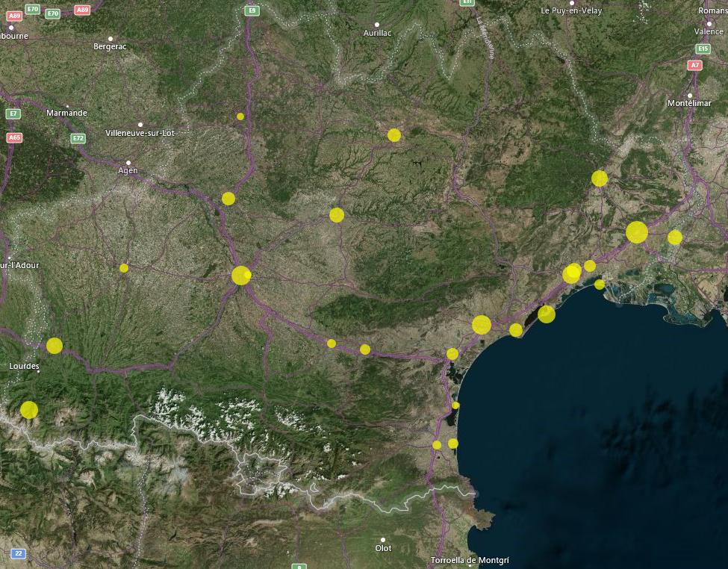Click the E72 shield below Villeneuve-sur-Lot
Viewport: 728px width, 569px height.
point(78,137)
